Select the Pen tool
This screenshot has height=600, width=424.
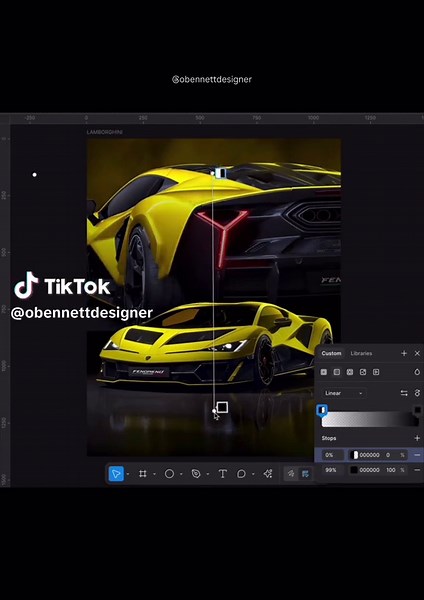click(196, 474)
